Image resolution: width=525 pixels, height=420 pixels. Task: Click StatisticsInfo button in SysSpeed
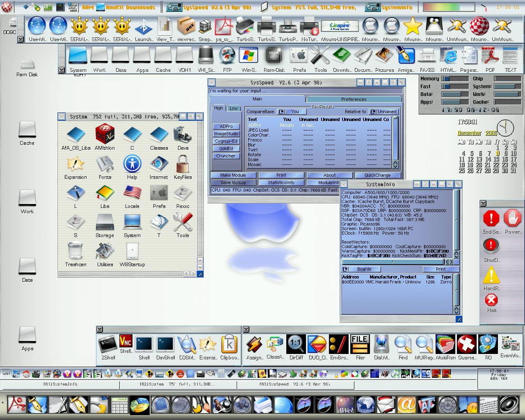coord(281,183)
